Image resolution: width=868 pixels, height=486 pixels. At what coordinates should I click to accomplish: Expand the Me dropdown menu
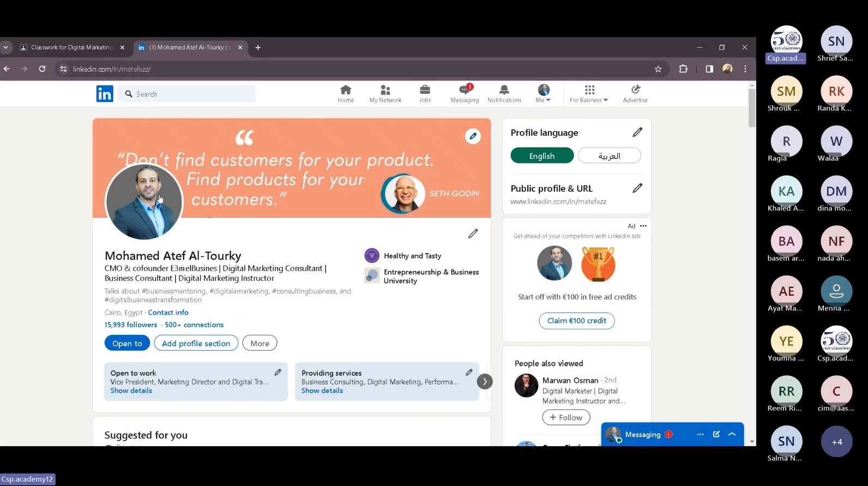(x=544, y=94)
